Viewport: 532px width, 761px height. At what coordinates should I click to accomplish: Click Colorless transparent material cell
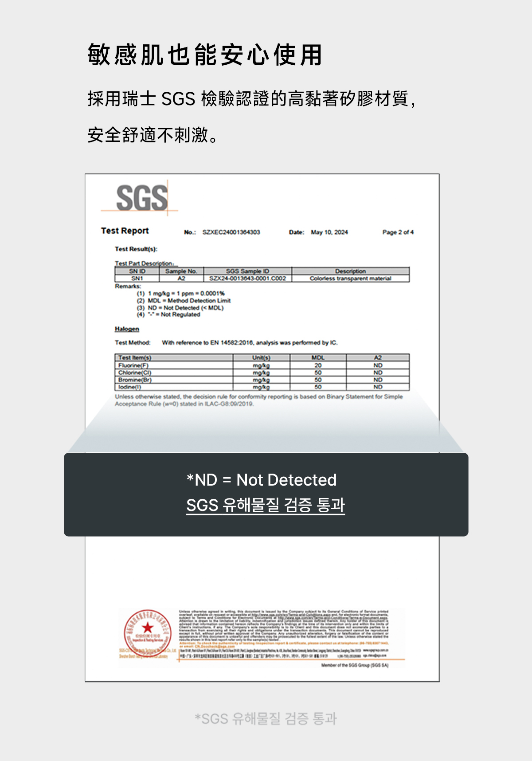point(350,279)
